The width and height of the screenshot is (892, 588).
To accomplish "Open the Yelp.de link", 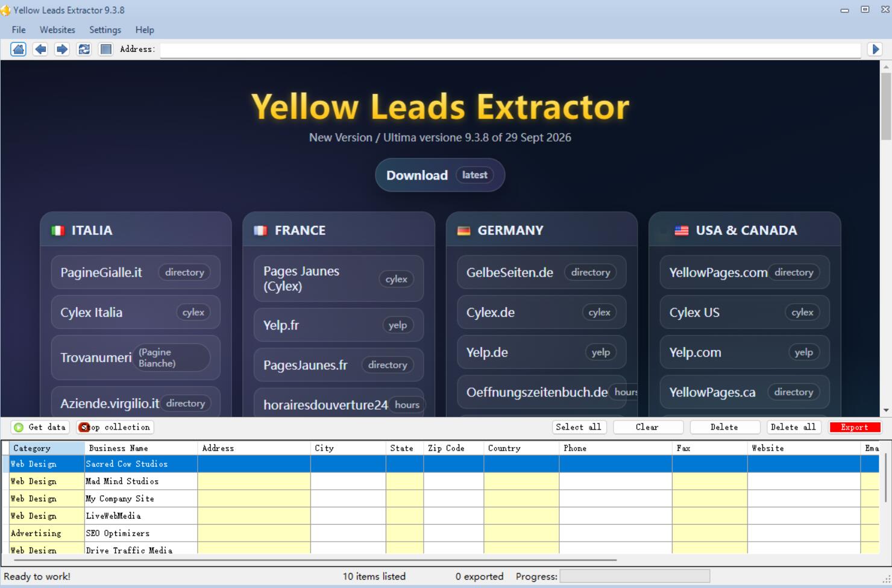I will [542, 352].
